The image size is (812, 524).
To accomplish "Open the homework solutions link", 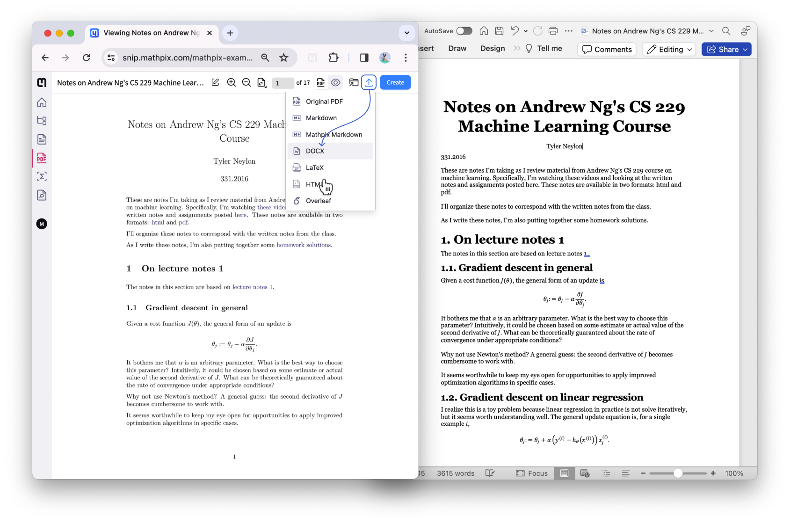I will 303,245.
